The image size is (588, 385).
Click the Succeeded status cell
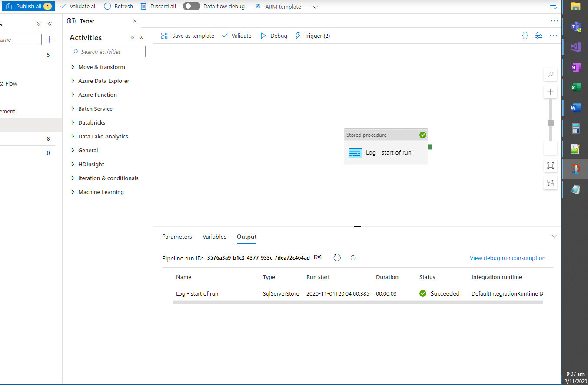pyautogui.click(x=439, y=294)
